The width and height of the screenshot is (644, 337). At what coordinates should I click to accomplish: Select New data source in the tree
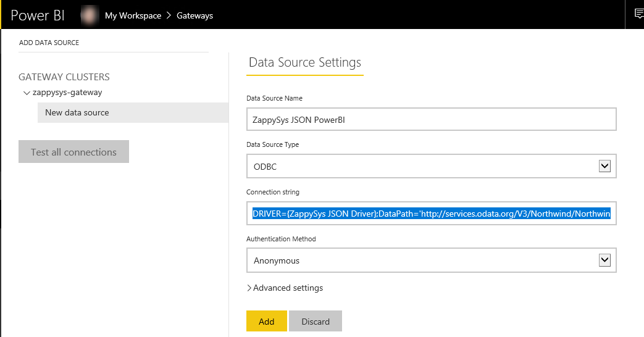click(77, 113)
